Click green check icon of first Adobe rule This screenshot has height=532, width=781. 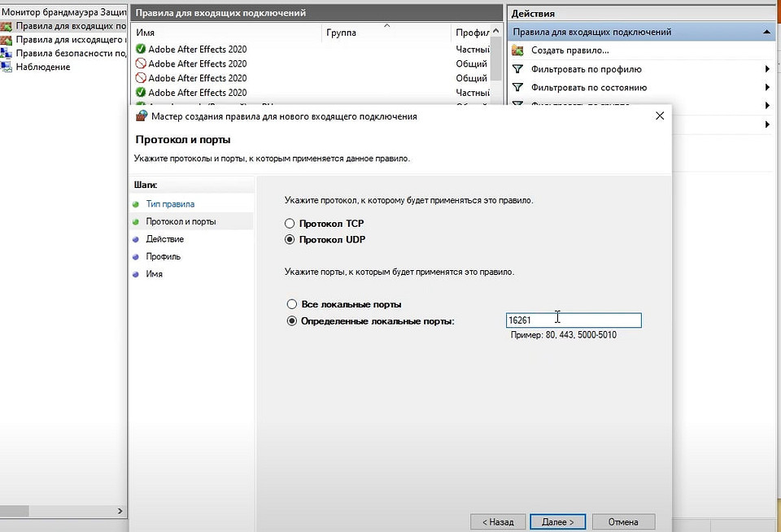[x=141, y=50]
